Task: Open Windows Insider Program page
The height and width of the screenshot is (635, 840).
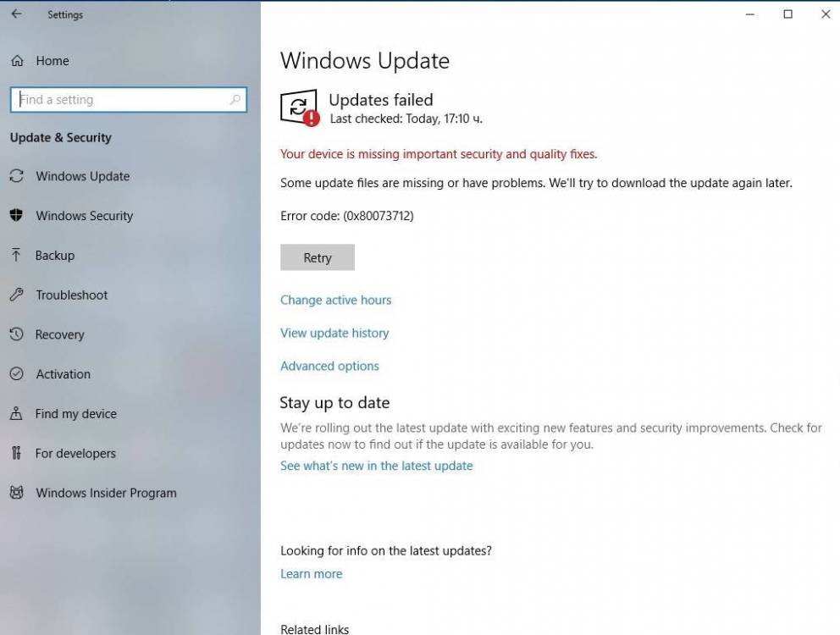Action: click(x=106, y=493)
